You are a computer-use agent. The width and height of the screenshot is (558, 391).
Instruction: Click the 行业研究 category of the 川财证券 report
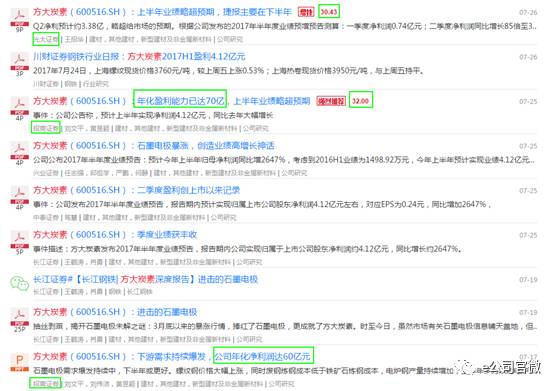[96, 84]
